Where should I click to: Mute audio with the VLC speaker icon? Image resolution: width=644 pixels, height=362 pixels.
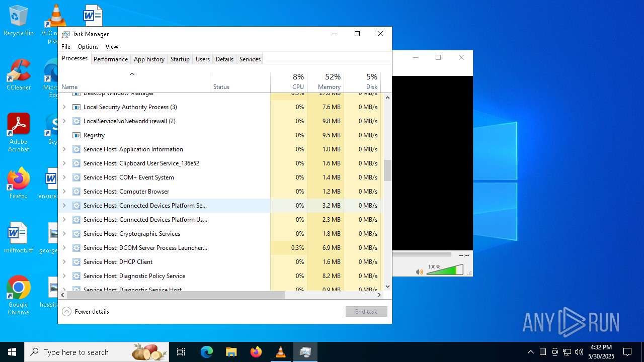pyautogui.click(x=420, y=272)
